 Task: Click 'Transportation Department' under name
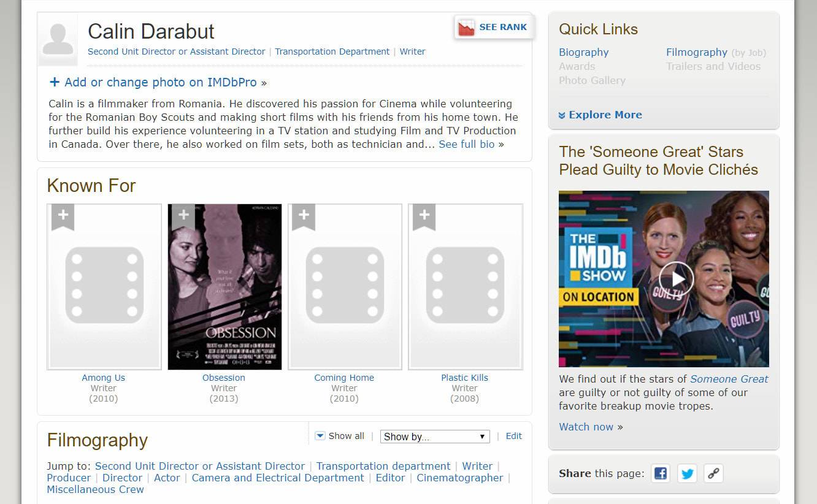tap(332, 52)
